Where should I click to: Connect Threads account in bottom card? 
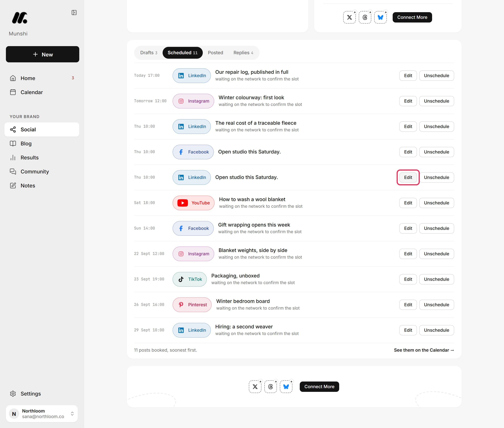(x=271, y=386)
